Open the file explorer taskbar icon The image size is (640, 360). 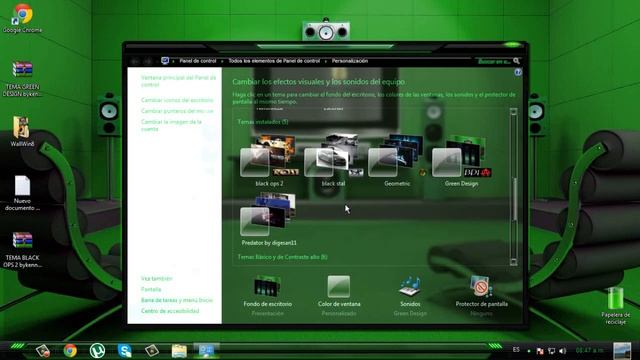[x=179, y=350]
